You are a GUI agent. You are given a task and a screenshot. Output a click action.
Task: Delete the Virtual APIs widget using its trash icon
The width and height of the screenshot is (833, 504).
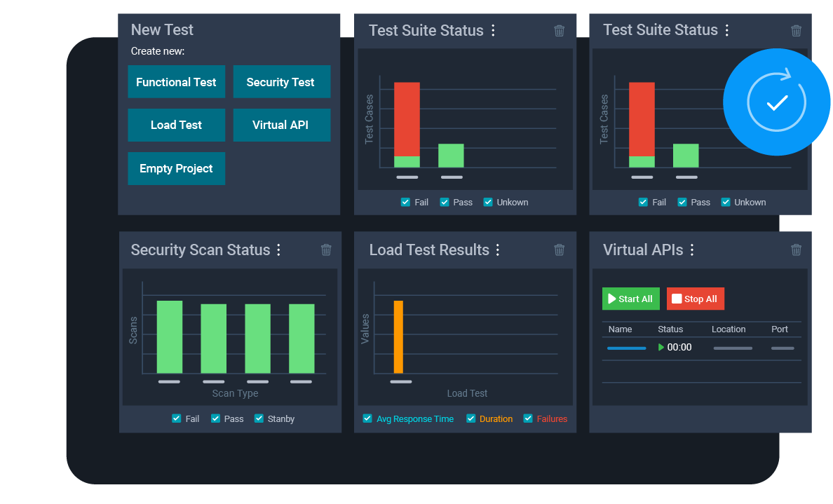796,250
